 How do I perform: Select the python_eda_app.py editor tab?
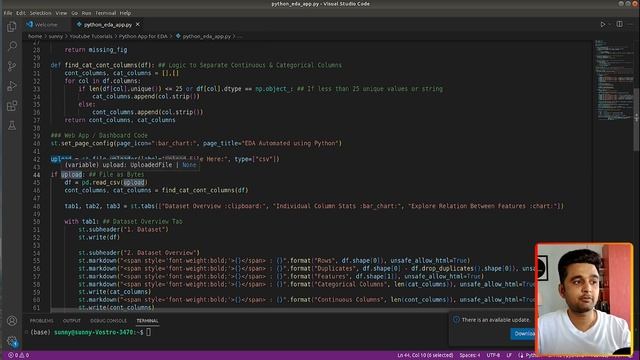(108, 24)
